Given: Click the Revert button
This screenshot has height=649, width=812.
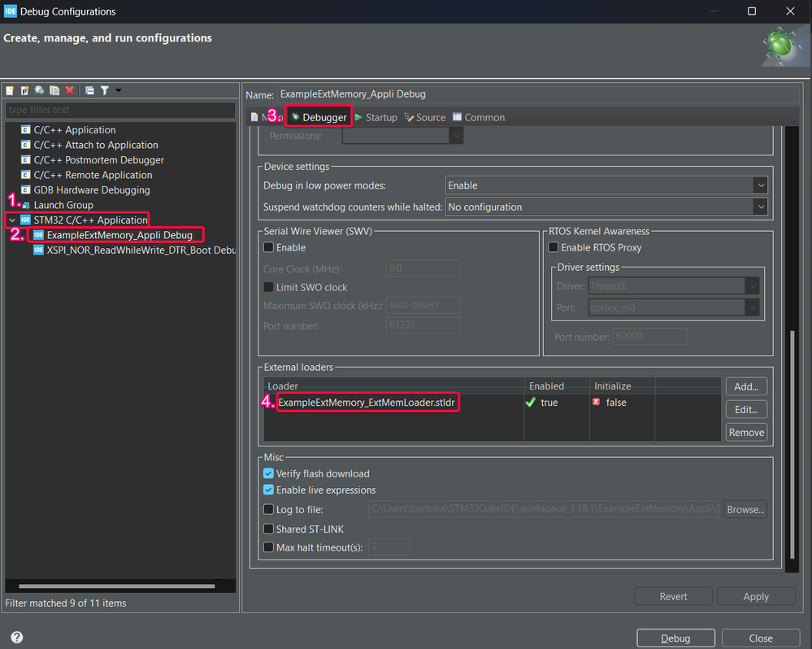Looking at the screenshot, I should click(673, 597).
